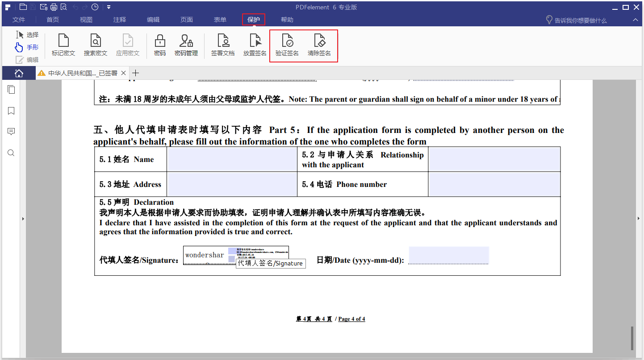Click the 5.2 Relationship with applicant field
Screen dimensions: 644x360
[494, 159]
